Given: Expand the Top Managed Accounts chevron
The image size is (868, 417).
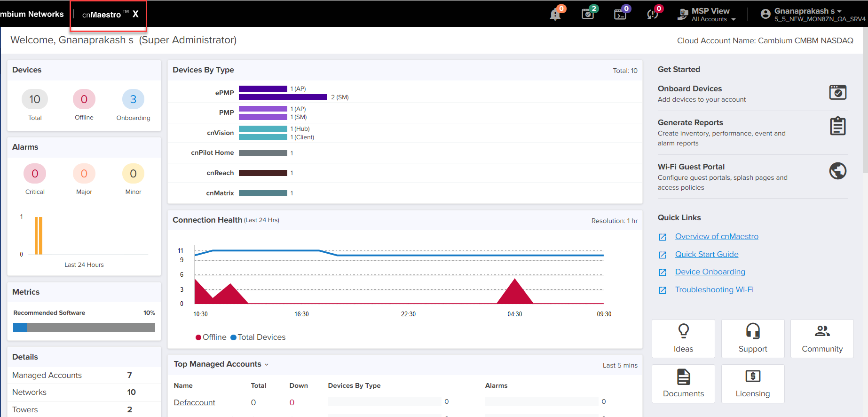Looking at the screenshot, I should pos(267,365).
